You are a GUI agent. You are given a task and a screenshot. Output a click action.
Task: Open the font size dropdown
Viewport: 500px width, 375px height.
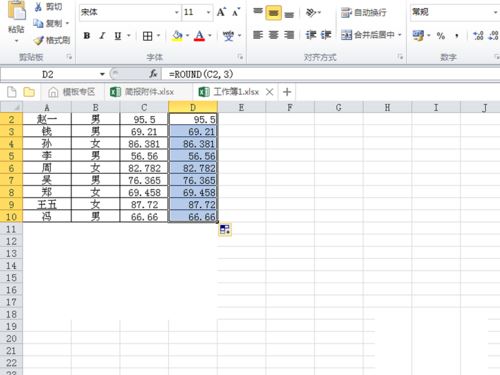[208, 13]
